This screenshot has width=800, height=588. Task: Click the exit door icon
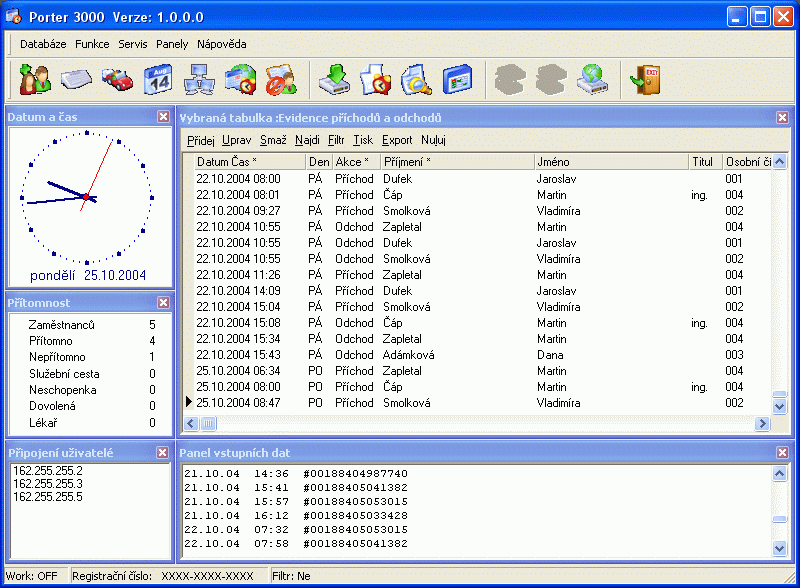tap(646, 80)
